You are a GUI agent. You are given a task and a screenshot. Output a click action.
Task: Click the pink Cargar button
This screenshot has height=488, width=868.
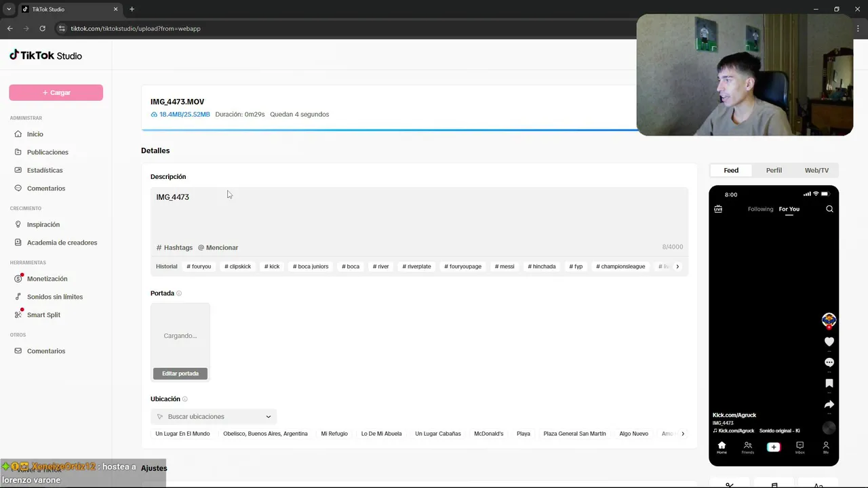tap(56, 92)
